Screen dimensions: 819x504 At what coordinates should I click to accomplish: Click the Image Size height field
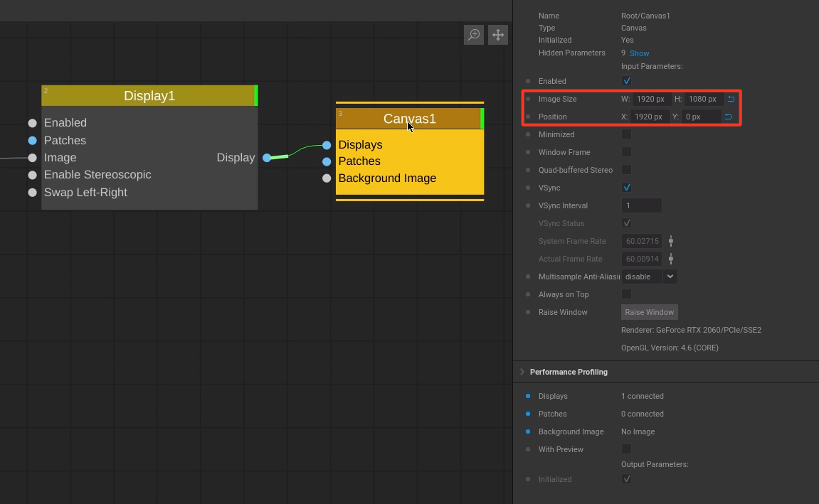[x=704, y=99]
